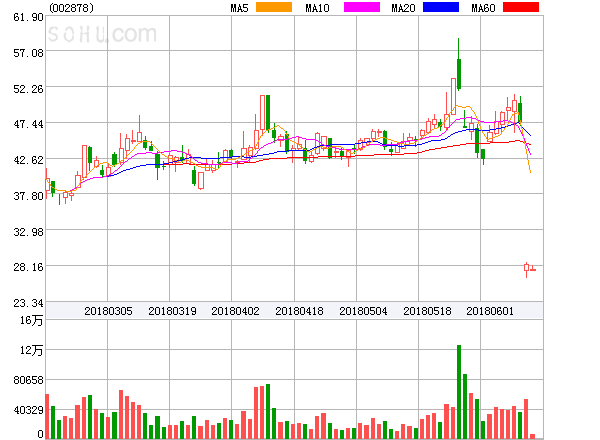Click the 47.44 price axis label

coord(28,124)
